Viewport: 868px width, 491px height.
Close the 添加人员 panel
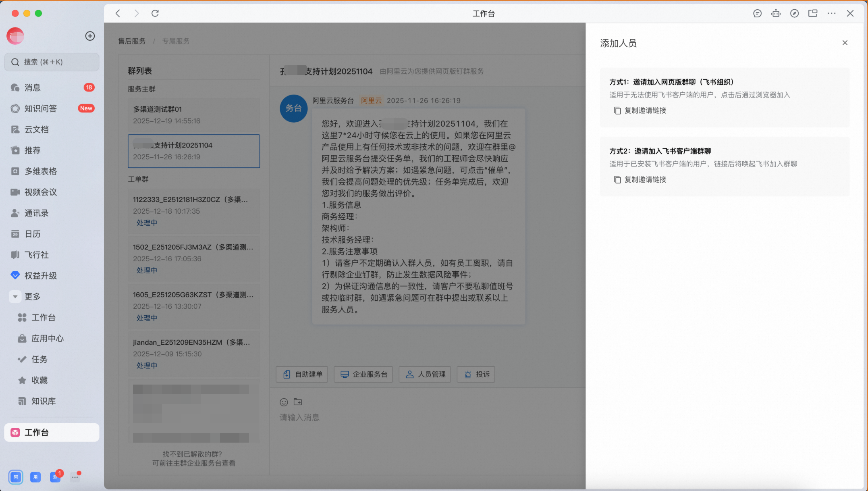tap(845, 43)
